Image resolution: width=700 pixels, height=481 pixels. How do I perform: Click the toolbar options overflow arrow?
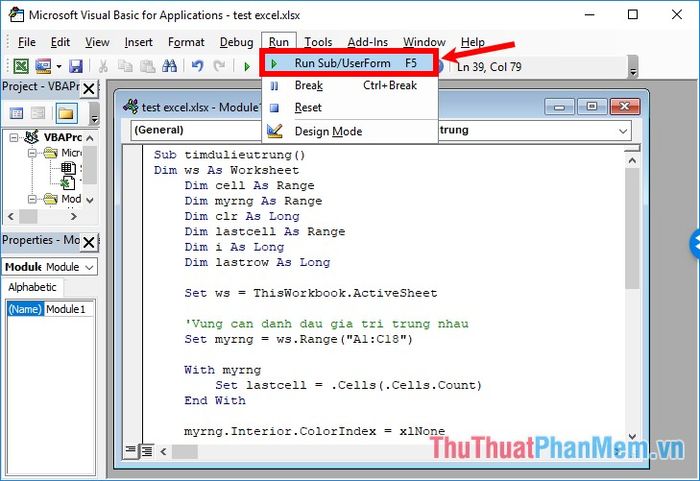coord(633,67)
